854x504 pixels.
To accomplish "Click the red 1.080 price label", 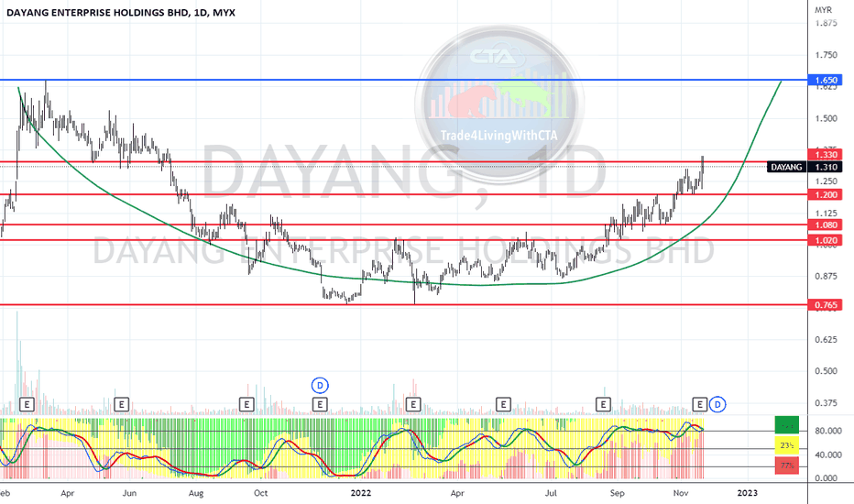I will (x=825, y=225).
